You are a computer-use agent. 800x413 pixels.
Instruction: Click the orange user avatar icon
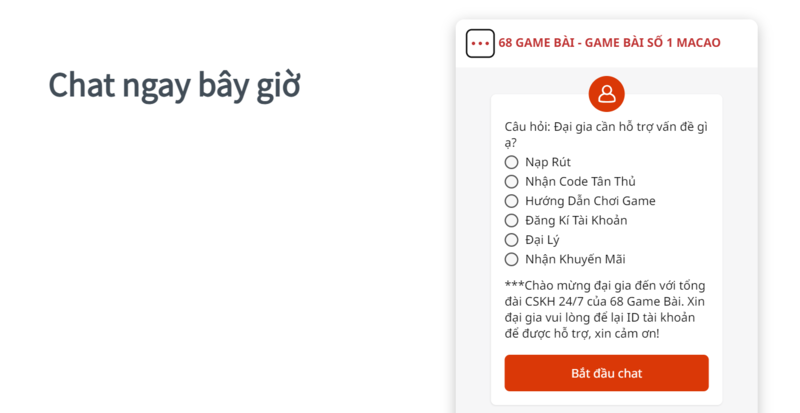(606, 94)
